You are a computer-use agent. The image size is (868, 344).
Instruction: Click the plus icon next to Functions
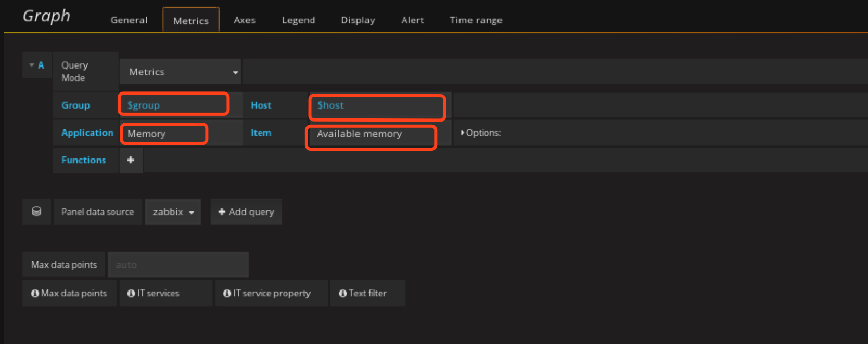131,160
